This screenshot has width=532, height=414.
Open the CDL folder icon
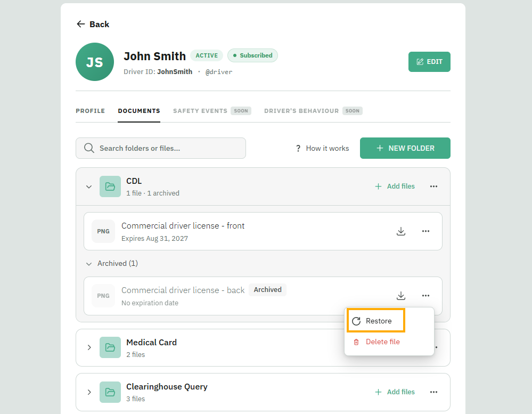pyautogui.click(x=110, y=186)
